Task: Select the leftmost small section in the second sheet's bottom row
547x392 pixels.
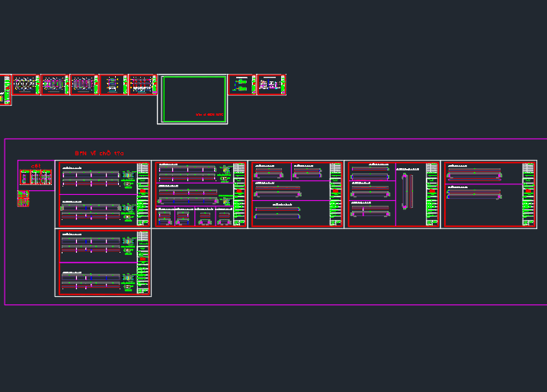Action: (x=165, y=218)
